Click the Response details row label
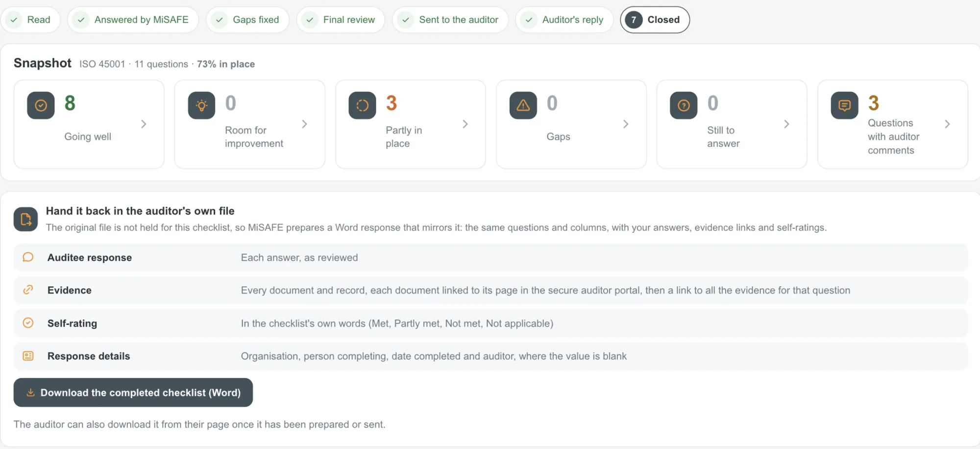 click(x=89, y=356)
